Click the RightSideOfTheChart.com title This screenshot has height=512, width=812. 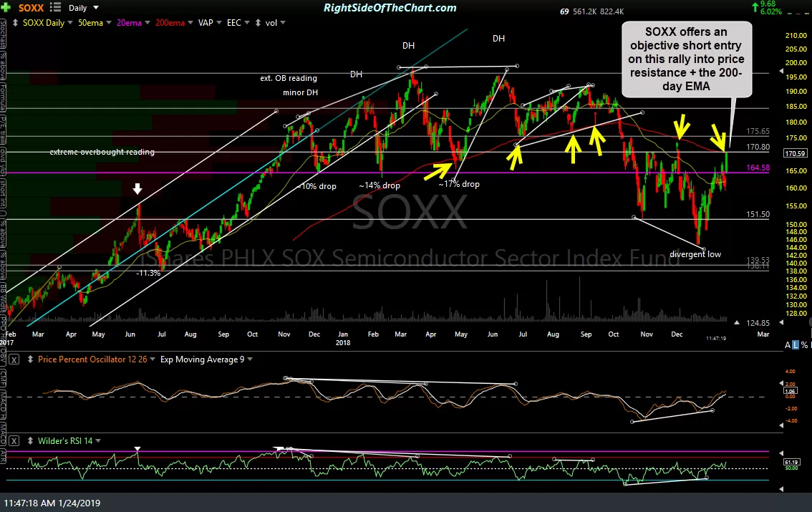[390, 8]
